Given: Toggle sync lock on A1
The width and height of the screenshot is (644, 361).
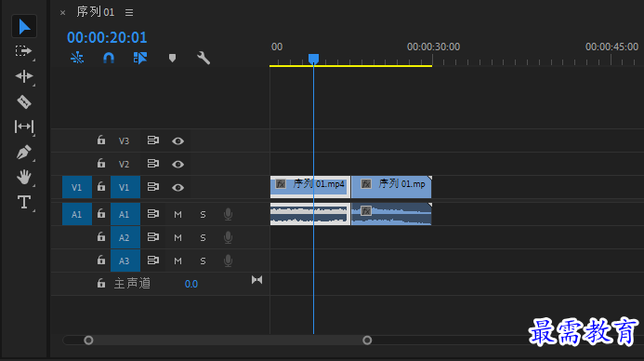Looking at the screenshot, I should click(153, 214).
